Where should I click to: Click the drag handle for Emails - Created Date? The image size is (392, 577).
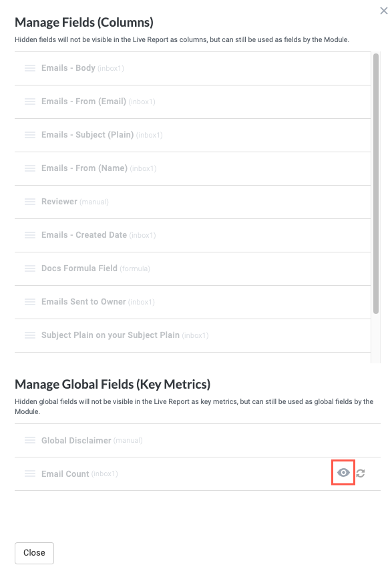pos(29,235)
